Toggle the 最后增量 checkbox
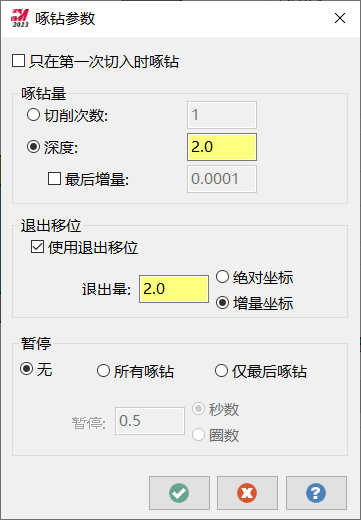 click(x=54, y=179)
